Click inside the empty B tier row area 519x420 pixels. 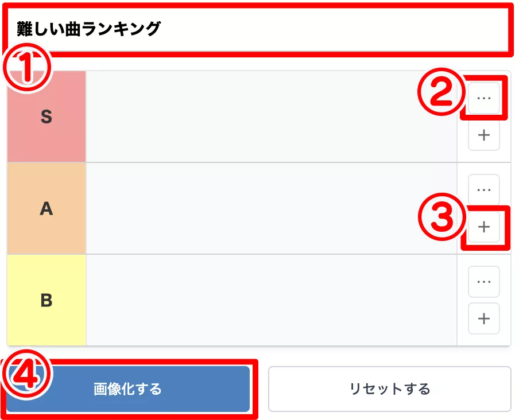pyautogui.click(x=270, y=299)
